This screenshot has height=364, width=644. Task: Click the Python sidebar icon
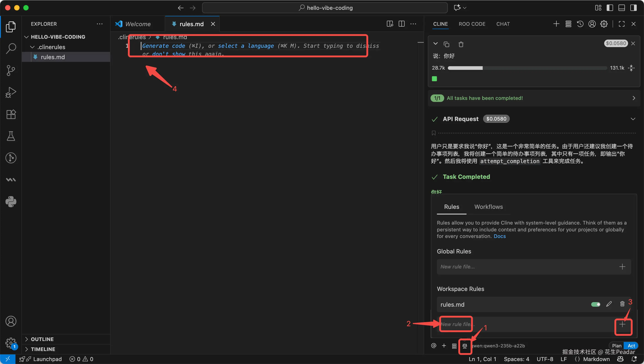click(x=11, y=202)
